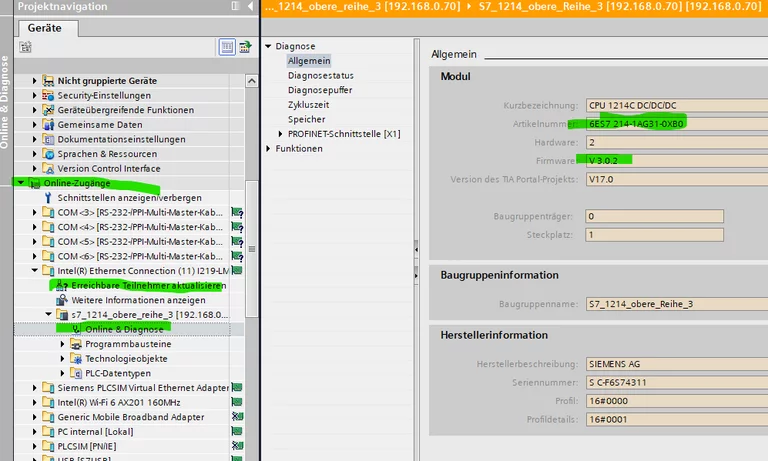Expand the PLC-Datentypen arrow

click(62, 373)
